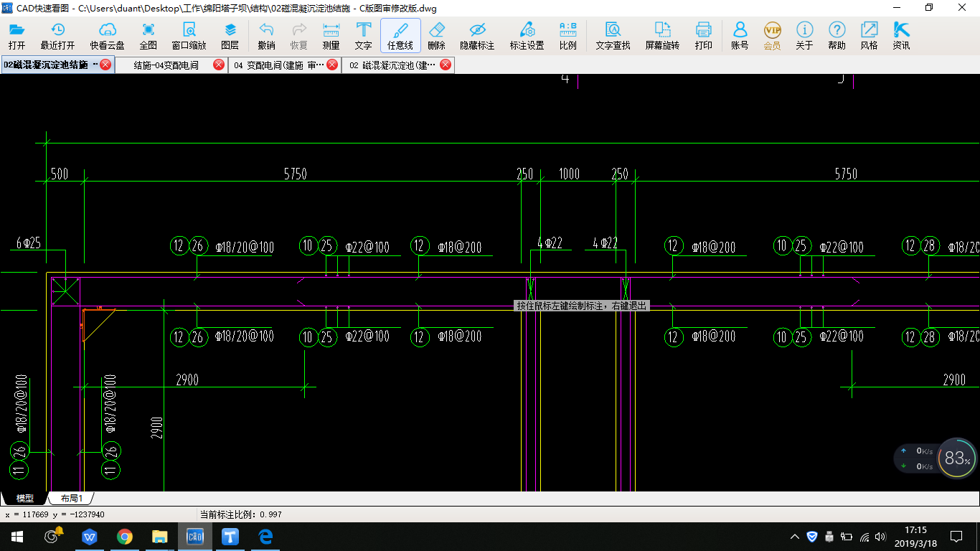The height and width of the screenshot is (551, 980).
Task: Click the CAD app taskbar icon
Action: pyautogui.click(x=195, y=537)
